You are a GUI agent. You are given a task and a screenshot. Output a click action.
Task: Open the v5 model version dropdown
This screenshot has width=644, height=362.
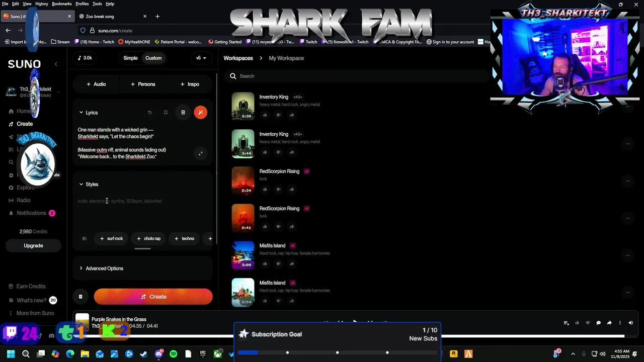pos(201,58)
